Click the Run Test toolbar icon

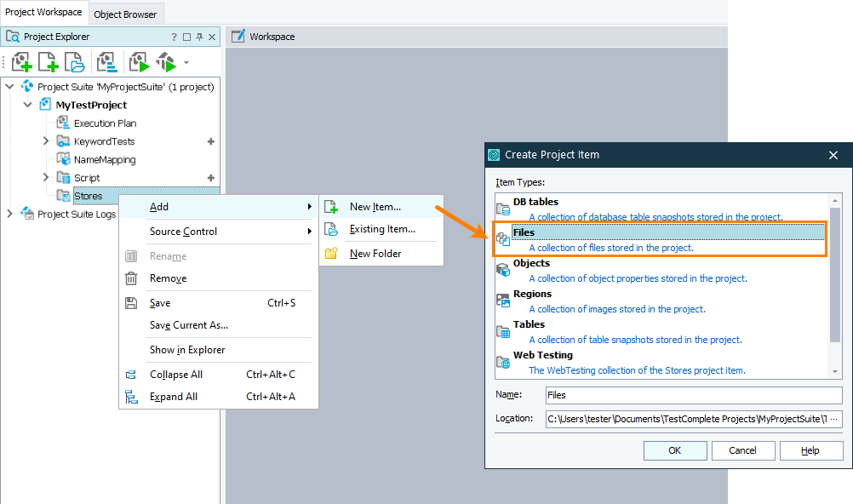point(167,61)
